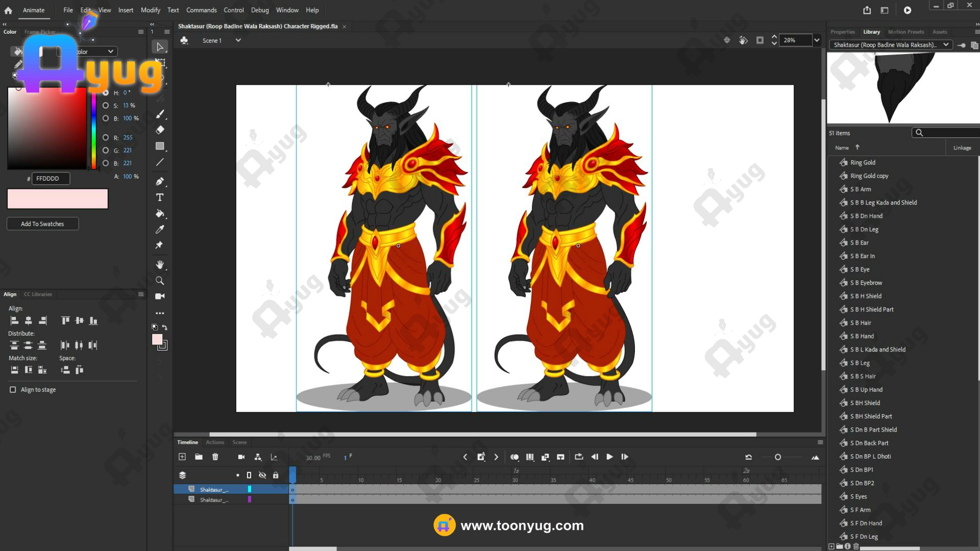Open the Modify menu
This screenshot has width=980, height=551.
tap(150, 10)
